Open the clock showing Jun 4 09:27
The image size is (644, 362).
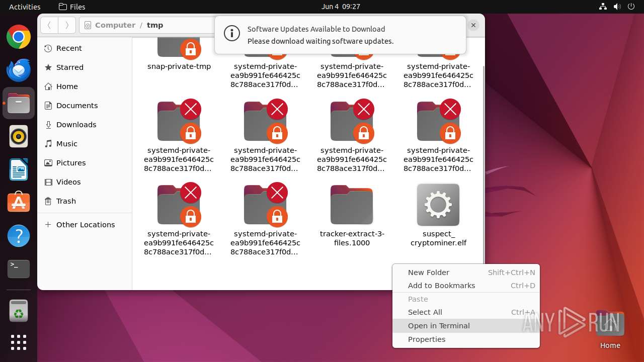click(341, 7)
